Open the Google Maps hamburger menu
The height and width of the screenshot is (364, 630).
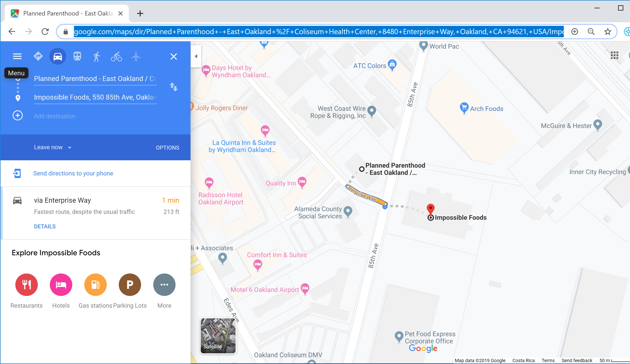click(17, 56)
